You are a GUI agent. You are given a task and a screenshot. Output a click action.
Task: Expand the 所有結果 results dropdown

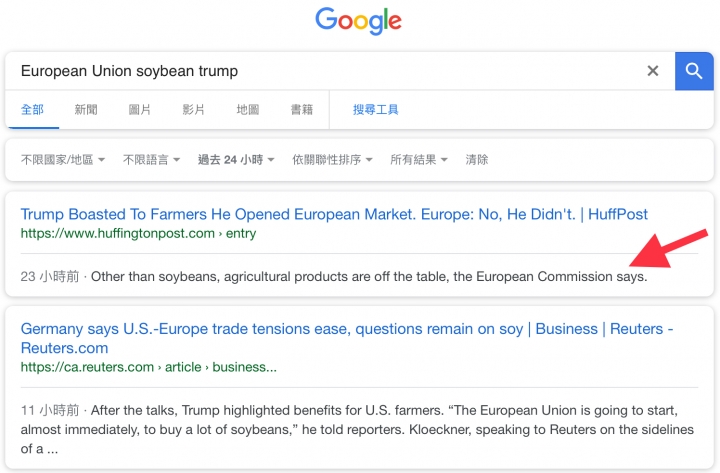[x=419, y=160]
